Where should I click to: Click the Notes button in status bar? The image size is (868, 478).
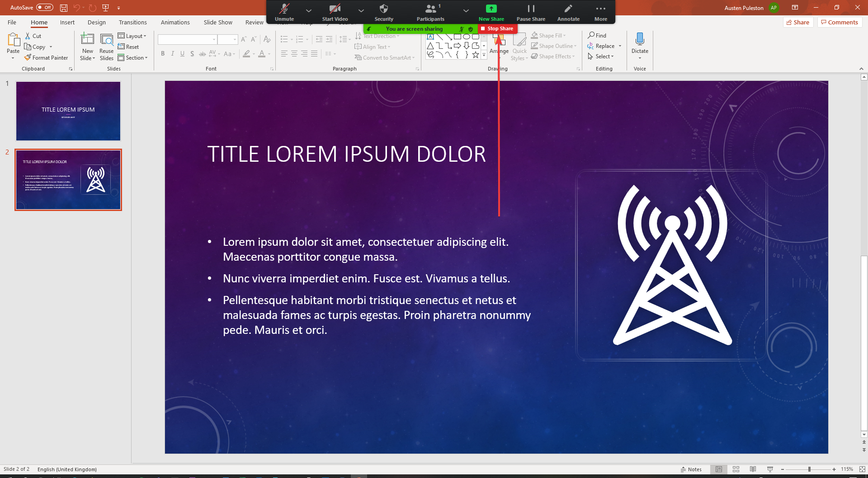(x=691, y=469)
